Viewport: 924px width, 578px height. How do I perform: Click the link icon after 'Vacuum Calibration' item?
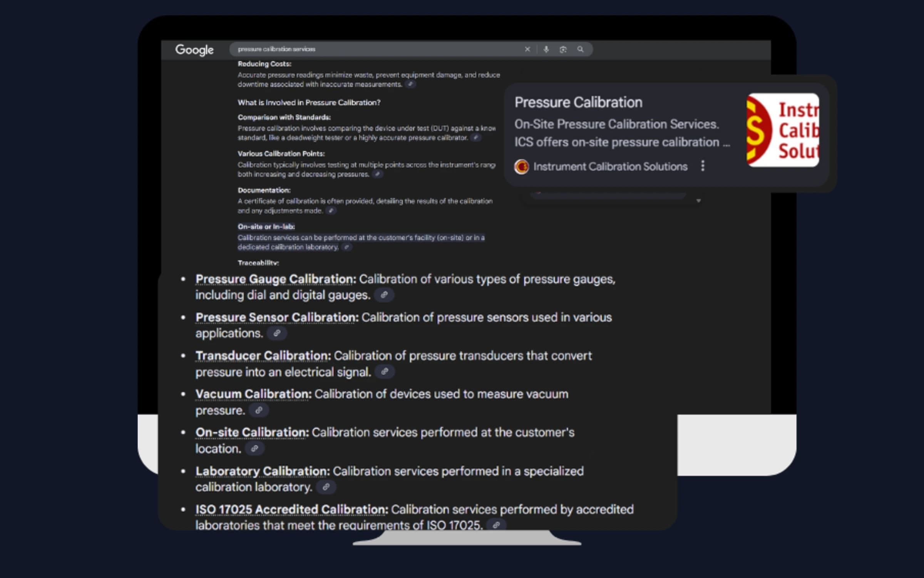tap(259, 410)
